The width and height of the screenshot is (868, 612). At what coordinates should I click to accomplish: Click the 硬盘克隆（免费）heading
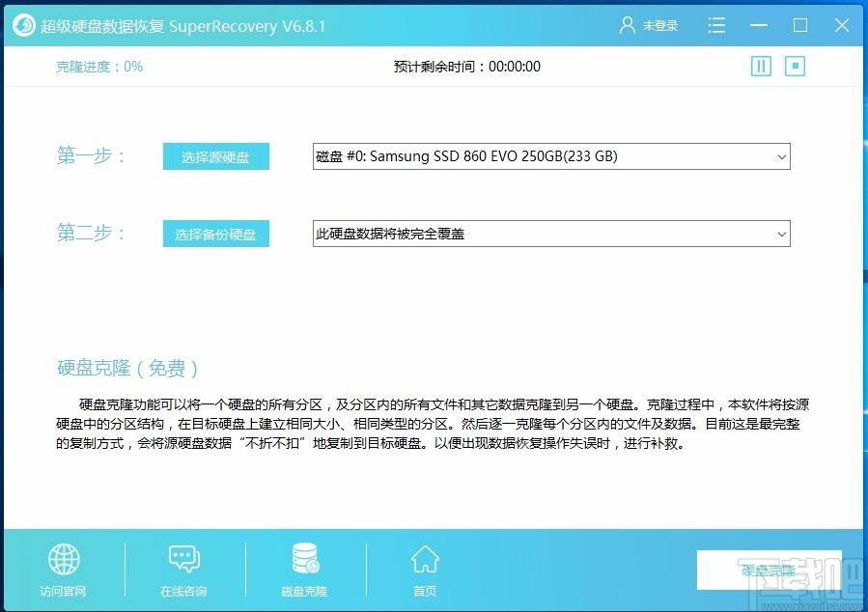[x=127, y=368]
